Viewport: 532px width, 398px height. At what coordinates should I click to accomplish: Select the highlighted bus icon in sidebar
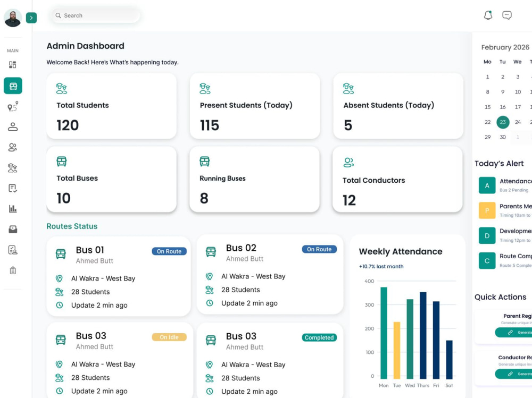[x=13, y=86]
